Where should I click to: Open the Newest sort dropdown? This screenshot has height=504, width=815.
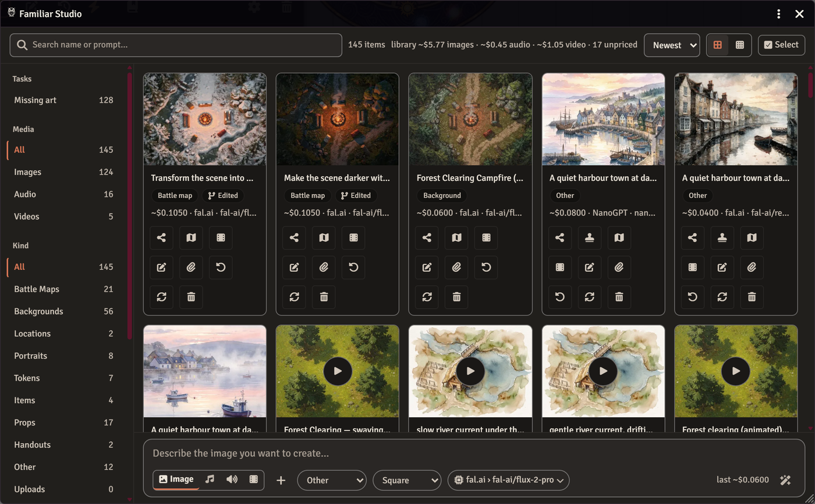[x=672, y=45]
